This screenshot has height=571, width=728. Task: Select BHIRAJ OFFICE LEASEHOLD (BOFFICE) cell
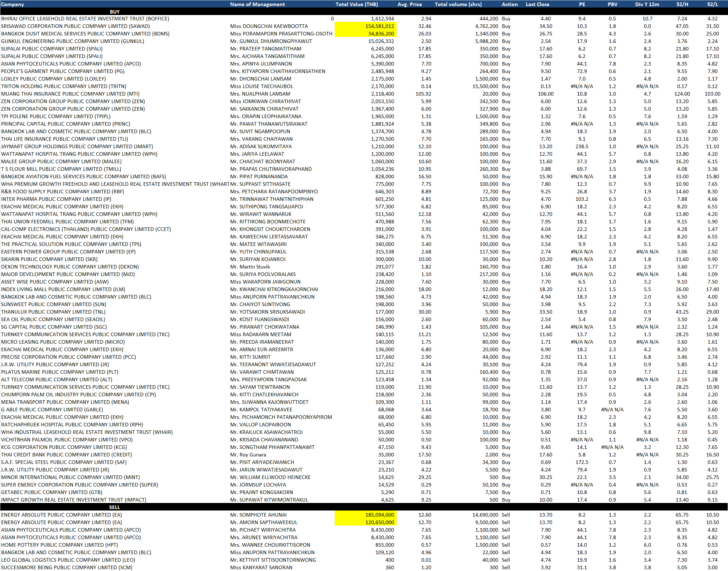tap(85, 19)
